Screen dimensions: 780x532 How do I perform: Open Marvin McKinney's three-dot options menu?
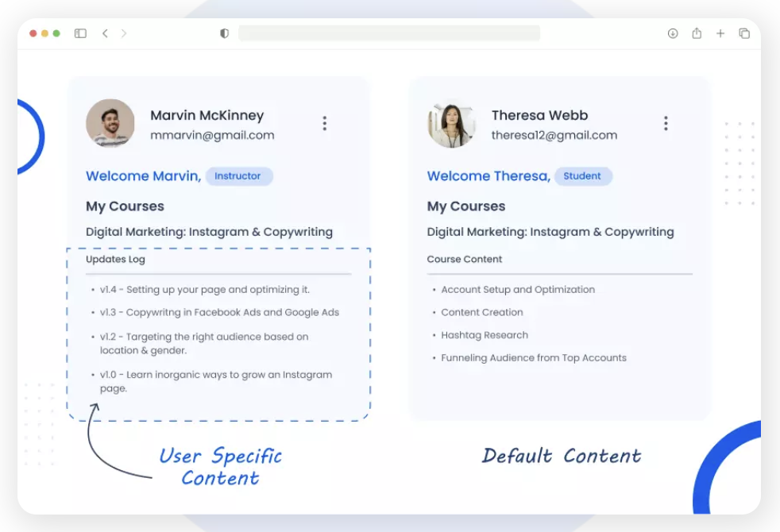click(324, 123)
